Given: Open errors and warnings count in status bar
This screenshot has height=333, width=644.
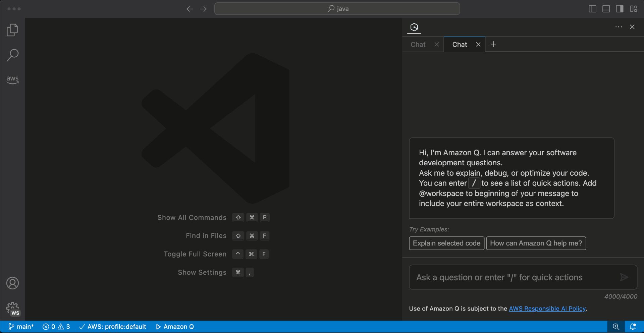Looking at the screenshot, I should pos(56,327).
